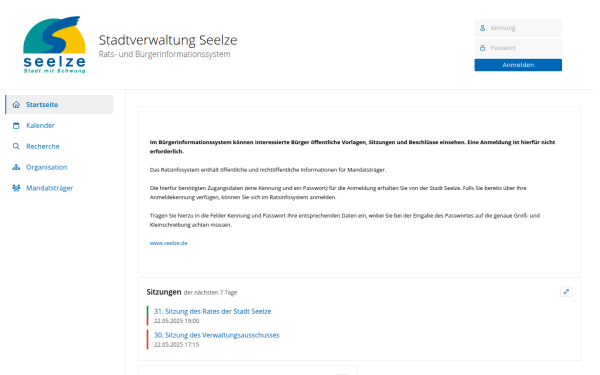Click the Seelze city logo

coord(54,44)
